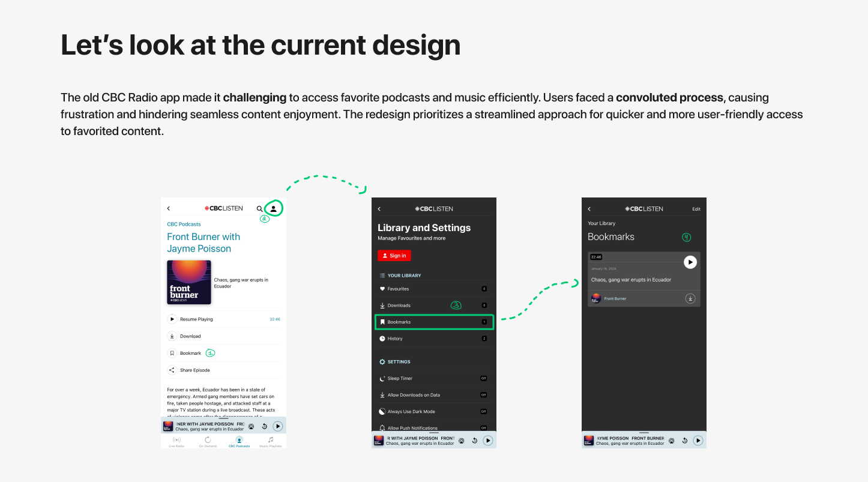This screenshot has width=868, height=482.
Task: Turn on Always Use Dark Mode
Action: [x=483, y=412]
